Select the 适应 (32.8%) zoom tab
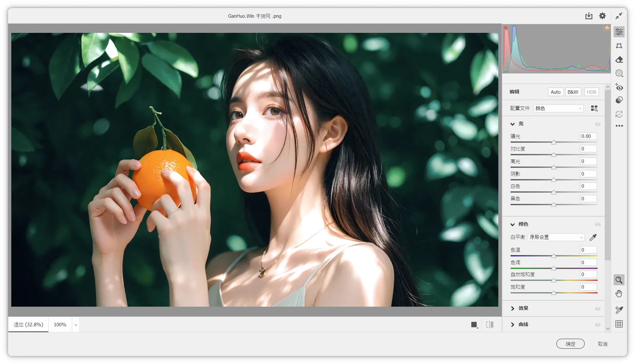This screenshot has width=635, height=364. (x=28, y=325)
